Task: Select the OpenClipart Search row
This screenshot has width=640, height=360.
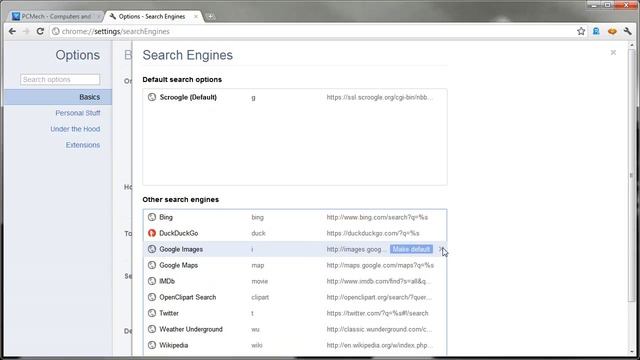Action: coord(295,297)
